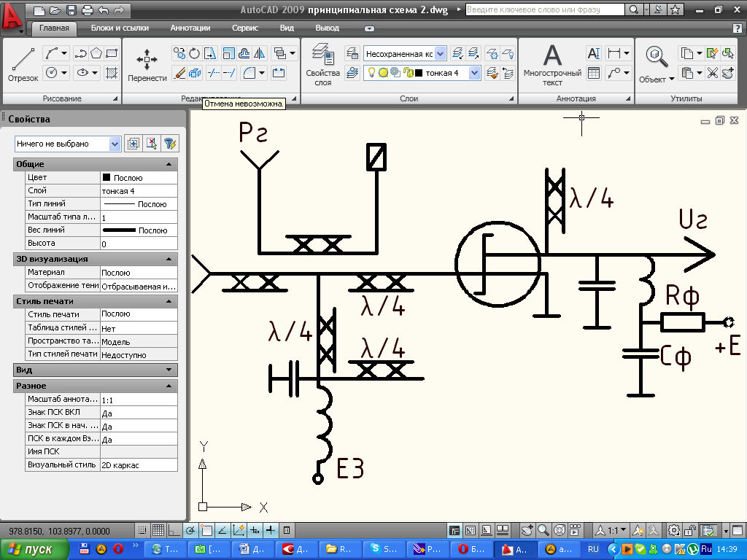Collapse the Общие properties section

pyautogui.click(x=169, y=164)
